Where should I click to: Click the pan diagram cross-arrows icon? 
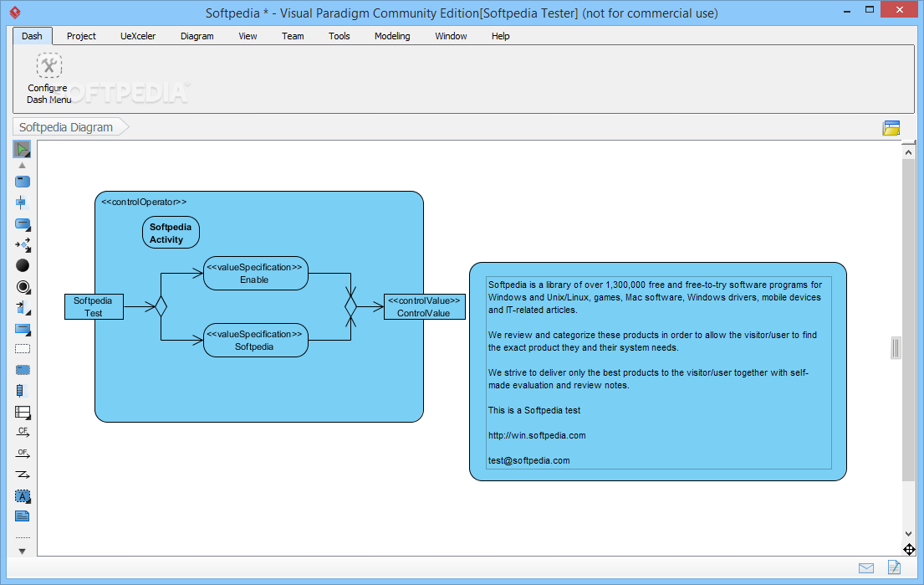(909, 550)
